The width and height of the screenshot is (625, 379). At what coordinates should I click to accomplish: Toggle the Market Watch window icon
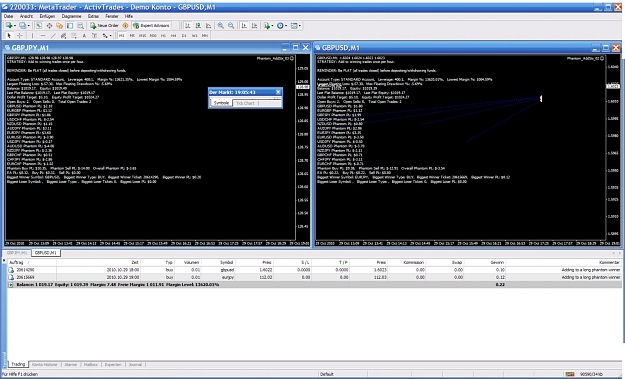[x=39, y=26]
